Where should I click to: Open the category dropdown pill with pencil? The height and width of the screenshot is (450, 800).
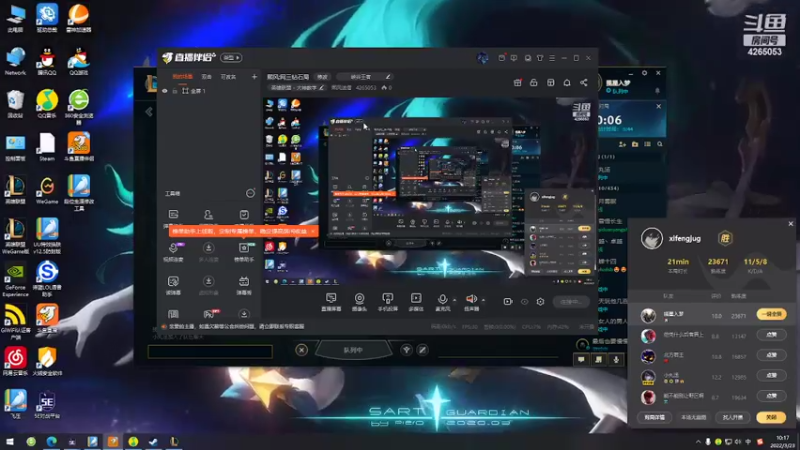point(365,77)
